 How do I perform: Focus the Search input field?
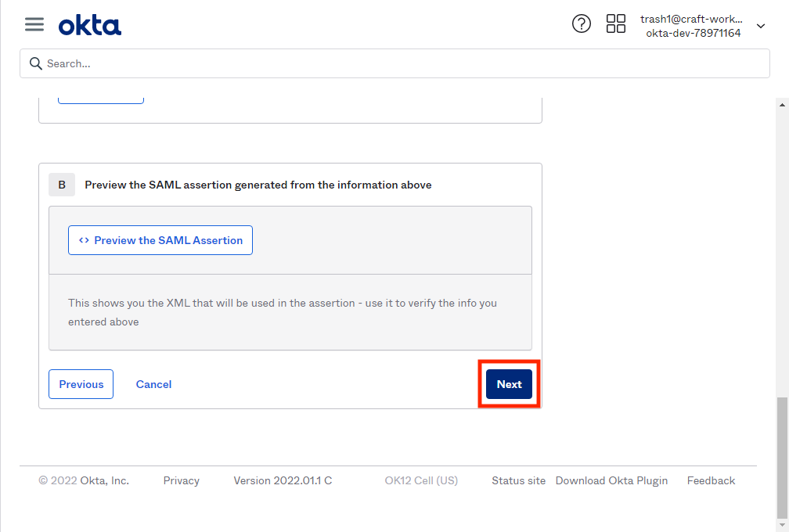(x=394, y=63)
